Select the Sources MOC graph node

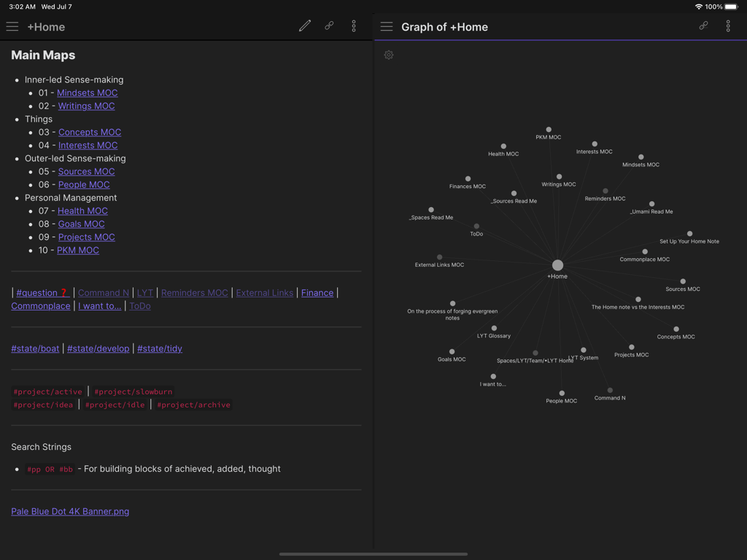point(683,281)
